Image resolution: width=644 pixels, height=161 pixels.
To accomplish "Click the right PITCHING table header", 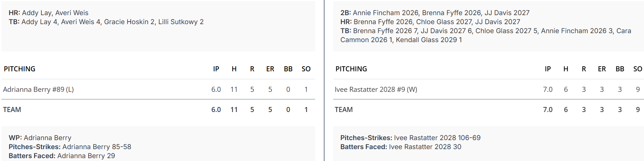I will point(351,69).
